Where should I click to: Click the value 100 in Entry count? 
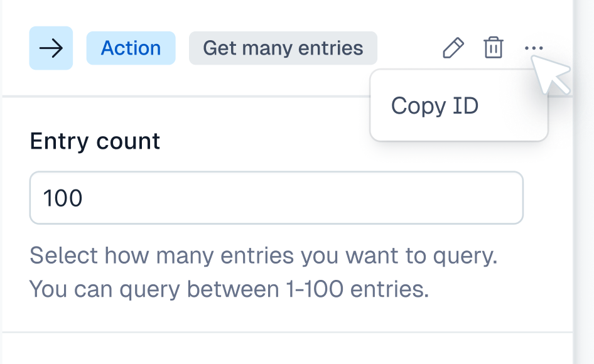point(63,197)
